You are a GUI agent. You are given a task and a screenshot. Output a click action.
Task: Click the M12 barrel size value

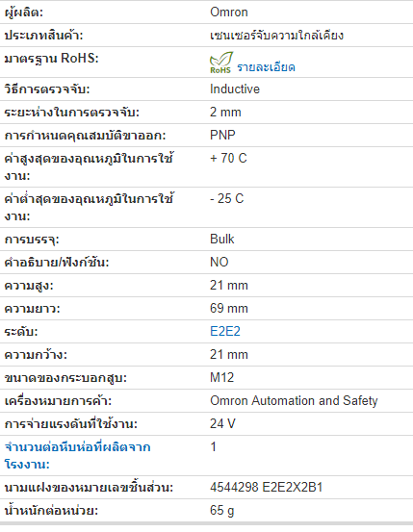point(221,377)
